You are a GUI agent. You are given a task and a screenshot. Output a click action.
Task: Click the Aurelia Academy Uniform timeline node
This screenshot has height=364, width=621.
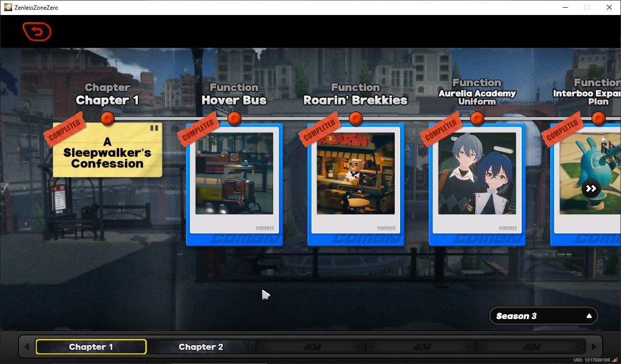(477, 118)
